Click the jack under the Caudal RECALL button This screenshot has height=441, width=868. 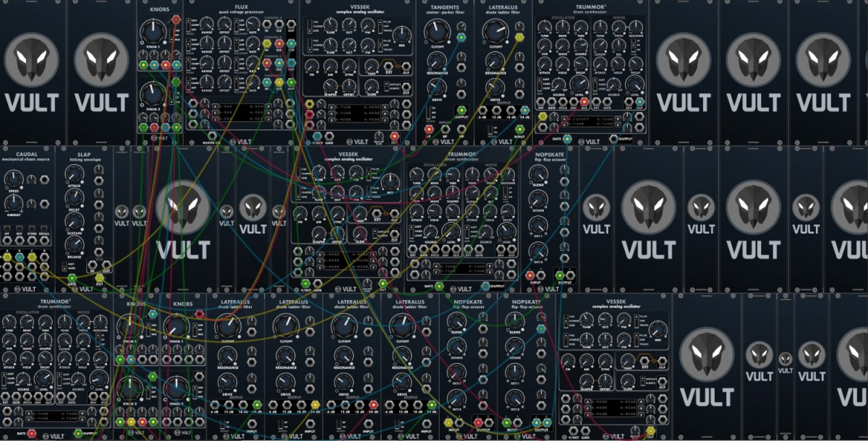44,241
